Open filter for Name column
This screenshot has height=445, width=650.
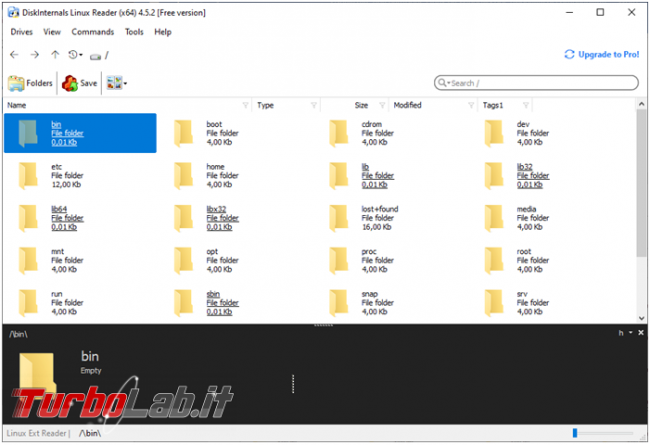(245, 105)
